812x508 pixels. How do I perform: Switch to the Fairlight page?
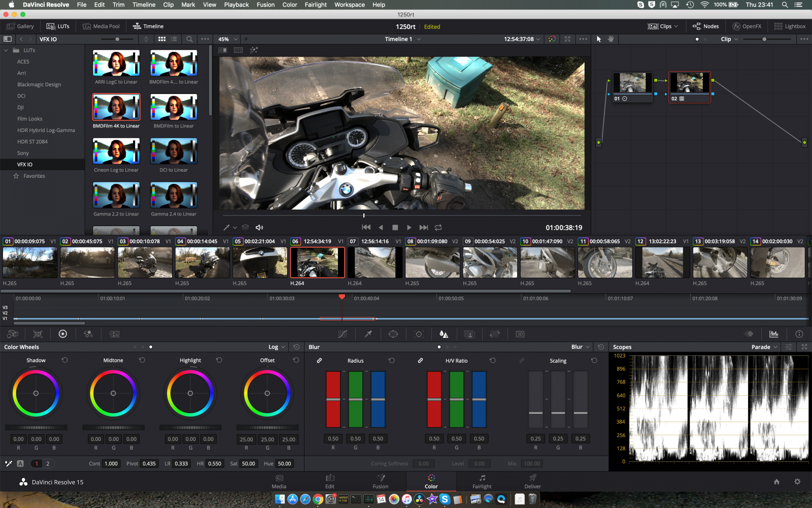[x=482, y=482]
